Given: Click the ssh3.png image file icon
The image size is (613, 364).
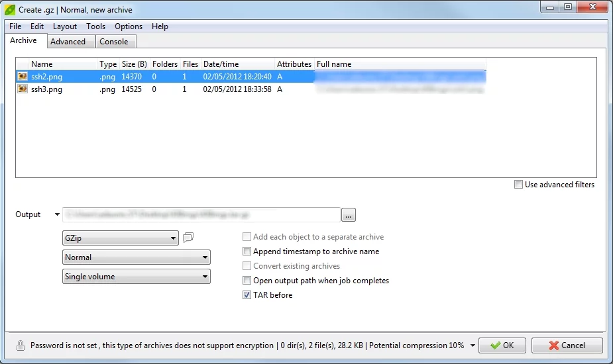Looking at the screenshot, I should click(x=23, y=89).
